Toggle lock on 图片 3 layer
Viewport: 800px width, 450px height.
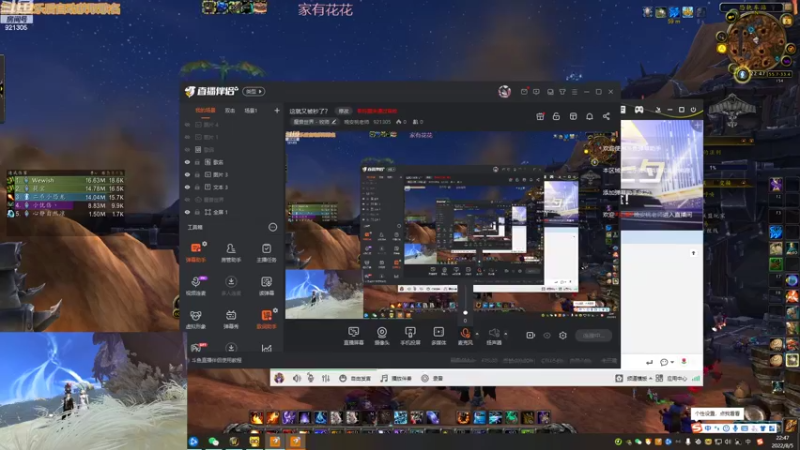[197, 174]
